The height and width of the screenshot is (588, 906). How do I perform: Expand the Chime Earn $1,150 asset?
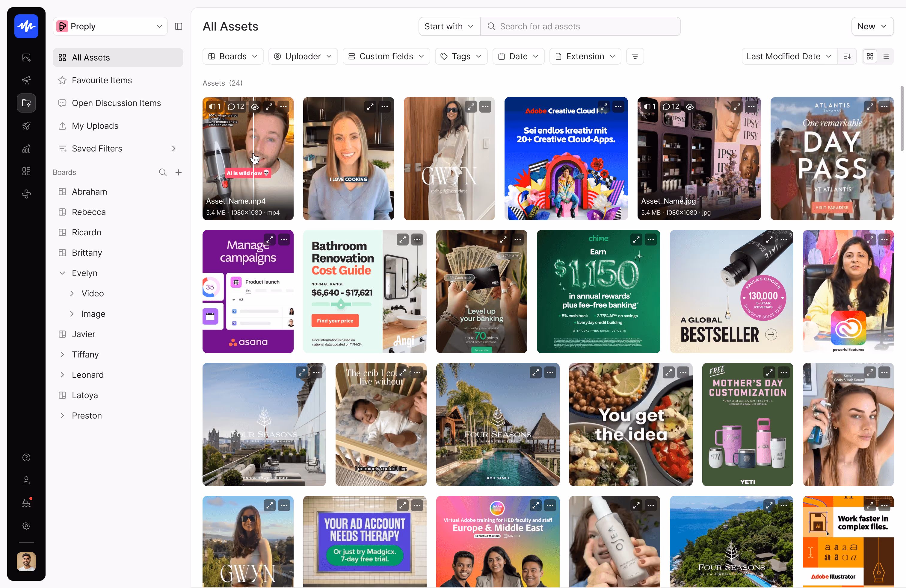pos(636,240)
